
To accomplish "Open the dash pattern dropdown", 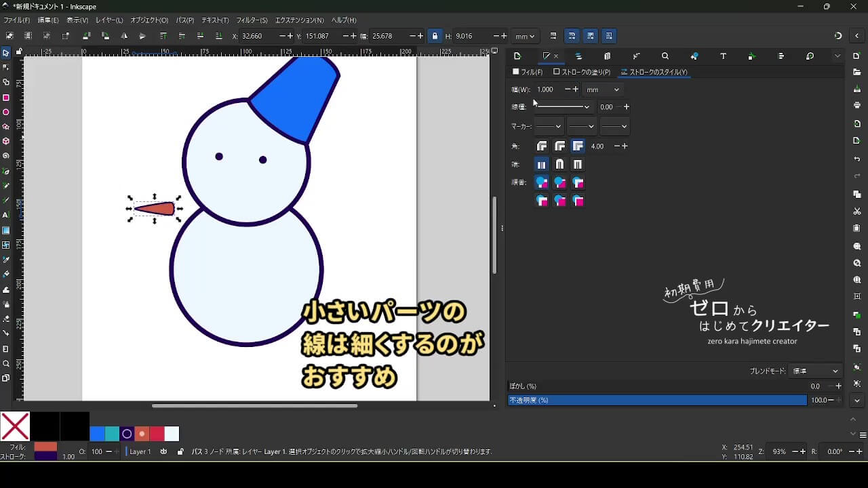I will [562, 107].
